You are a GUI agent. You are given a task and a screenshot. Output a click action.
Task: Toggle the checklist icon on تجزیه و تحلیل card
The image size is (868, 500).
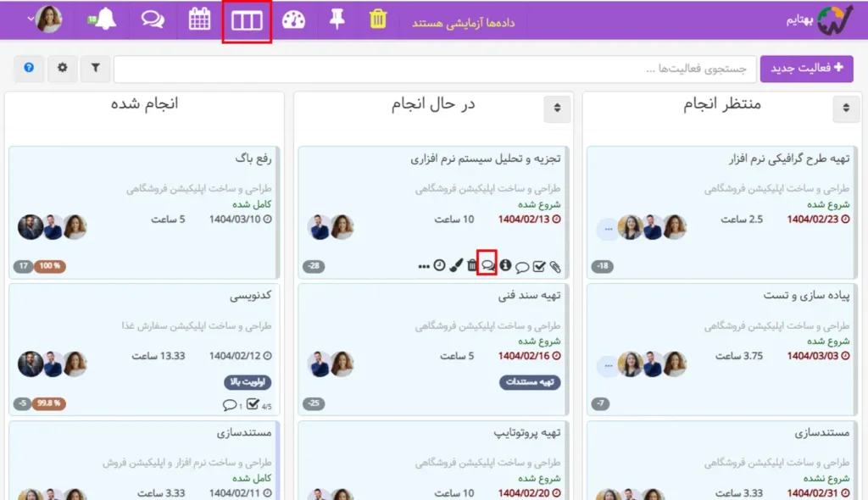click(x=540, y=264)
